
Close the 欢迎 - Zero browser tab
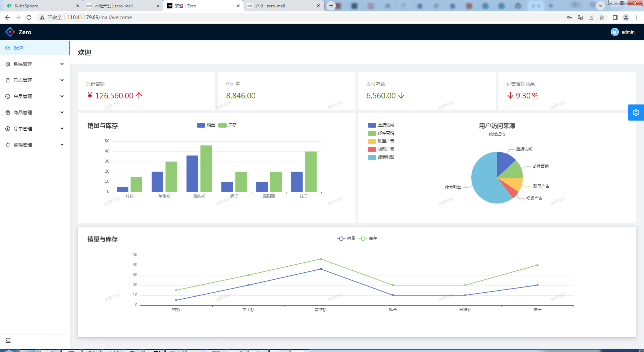(x=238, y=6)
